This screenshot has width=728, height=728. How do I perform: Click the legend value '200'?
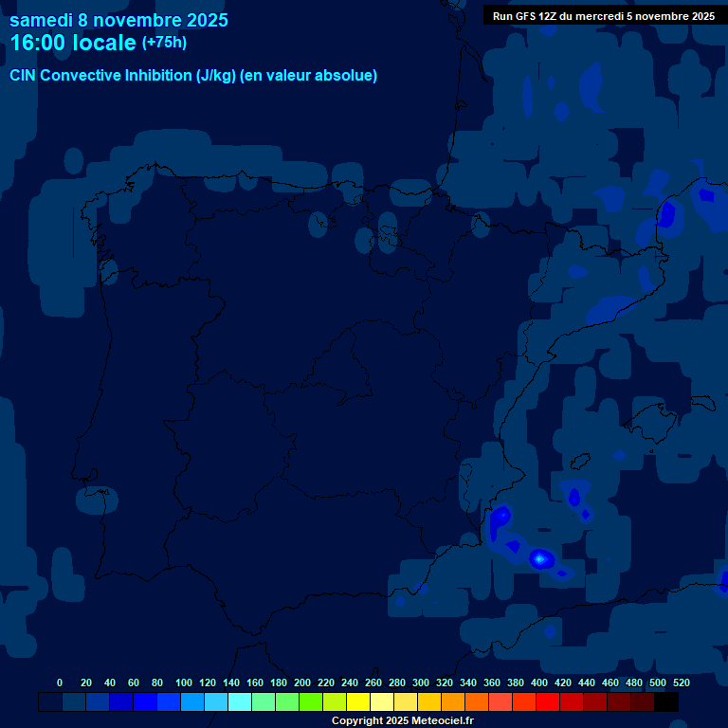tap(302, 682)
